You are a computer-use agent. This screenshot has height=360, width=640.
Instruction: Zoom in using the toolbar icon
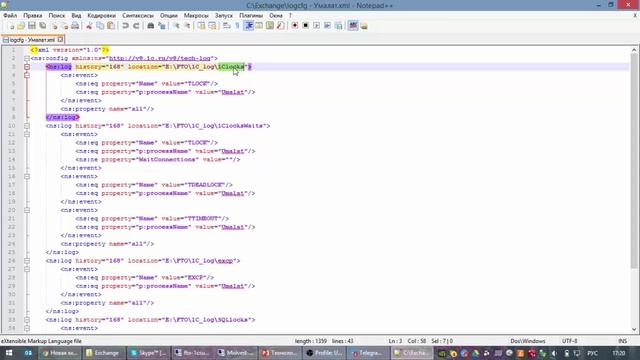[x=176, y=26]
